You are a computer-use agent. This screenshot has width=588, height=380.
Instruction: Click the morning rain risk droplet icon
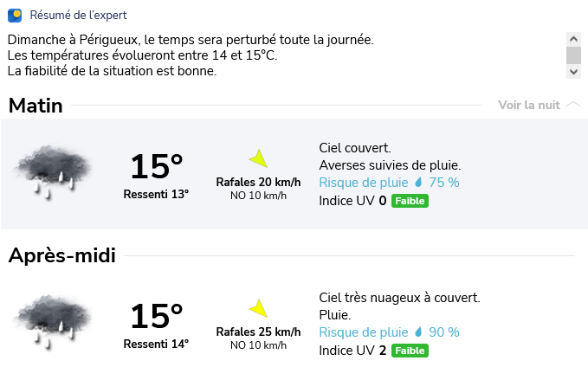[418, 183]
